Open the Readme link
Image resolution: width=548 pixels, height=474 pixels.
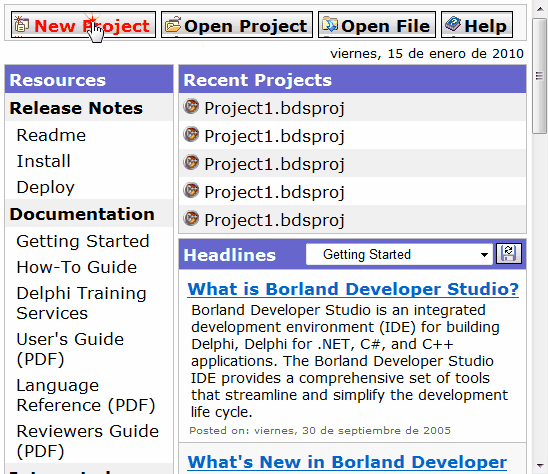51,135
